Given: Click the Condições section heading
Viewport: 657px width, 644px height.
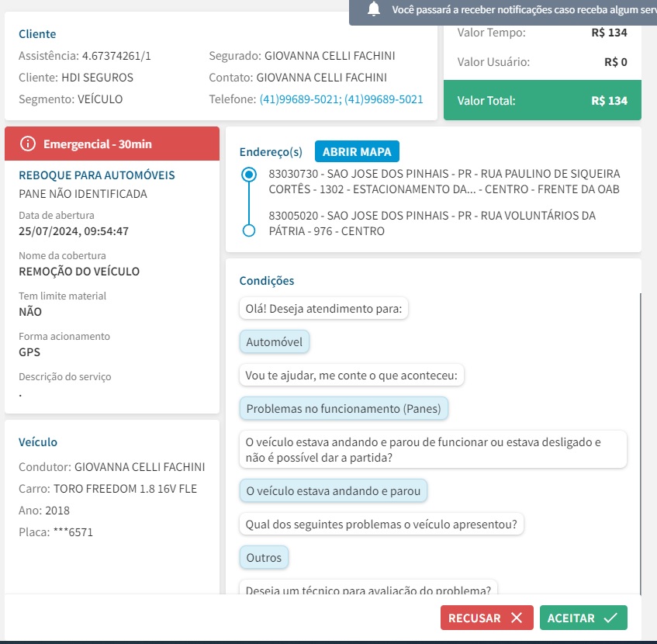Looking at the screenshot, I should click(267, 281).
